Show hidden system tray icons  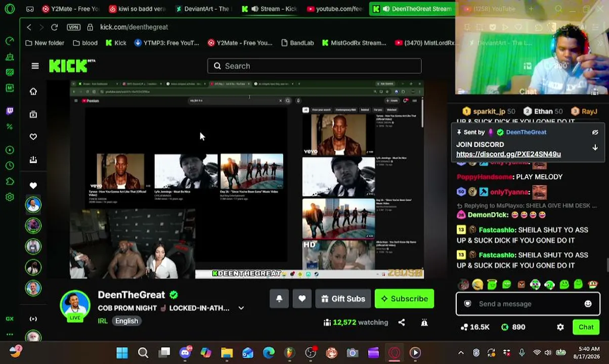tap(461, 353)
